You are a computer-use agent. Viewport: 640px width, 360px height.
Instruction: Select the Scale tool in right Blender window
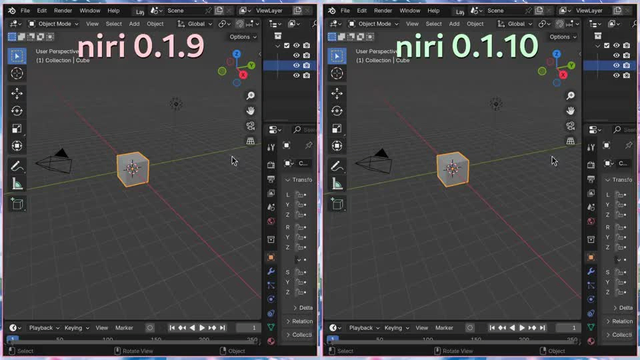point(337,129)
